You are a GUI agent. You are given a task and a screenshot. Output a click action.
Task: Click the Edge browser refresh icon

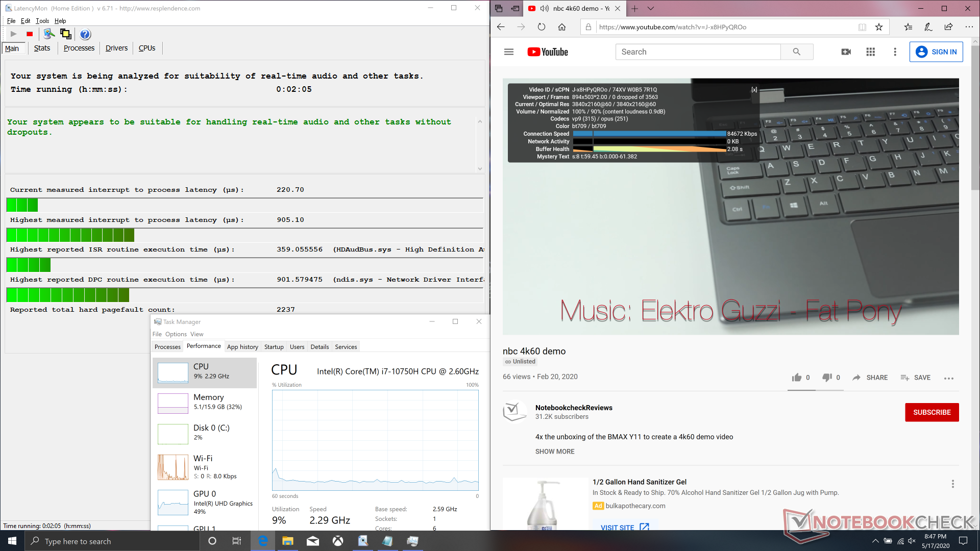point(542,27)
